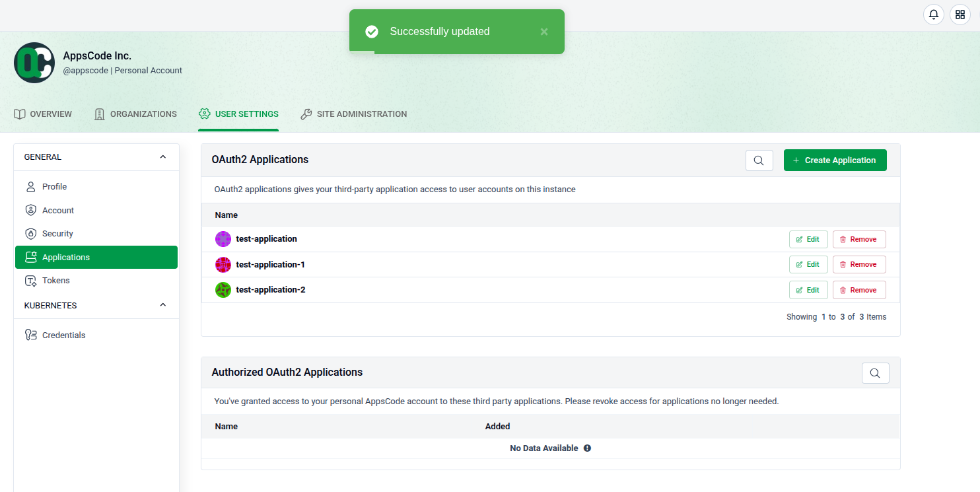The width and height of the screenshot is (980, 492).
Task: Switch to the Overview tab
Action: (43, 114)
